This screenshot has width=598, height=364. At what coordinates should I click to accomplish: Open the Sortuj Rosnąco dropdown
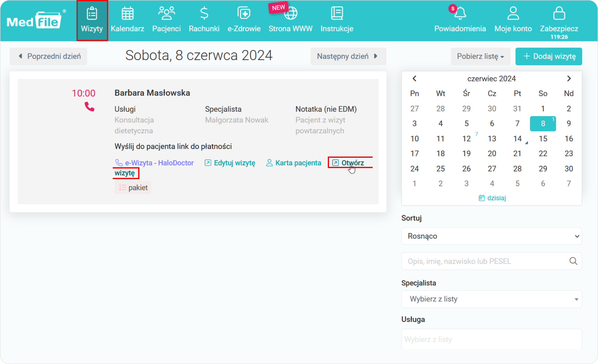(491, 236)
